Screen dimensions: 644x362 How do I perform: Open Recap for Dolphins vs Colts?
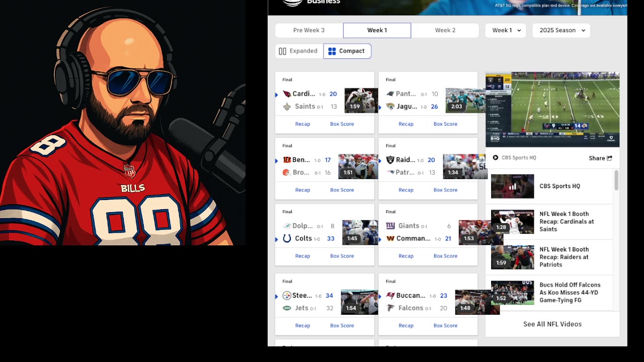302,256
